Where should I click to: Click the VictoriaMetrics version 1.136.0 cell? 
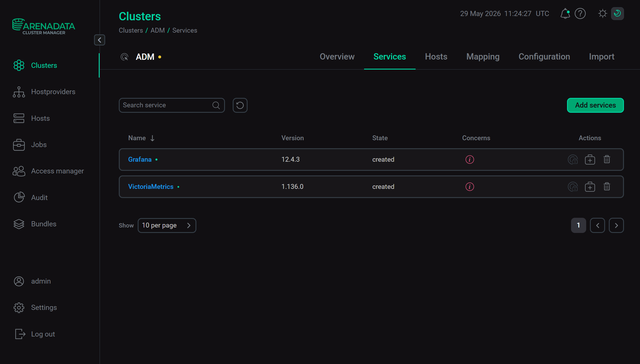(292, 187)
